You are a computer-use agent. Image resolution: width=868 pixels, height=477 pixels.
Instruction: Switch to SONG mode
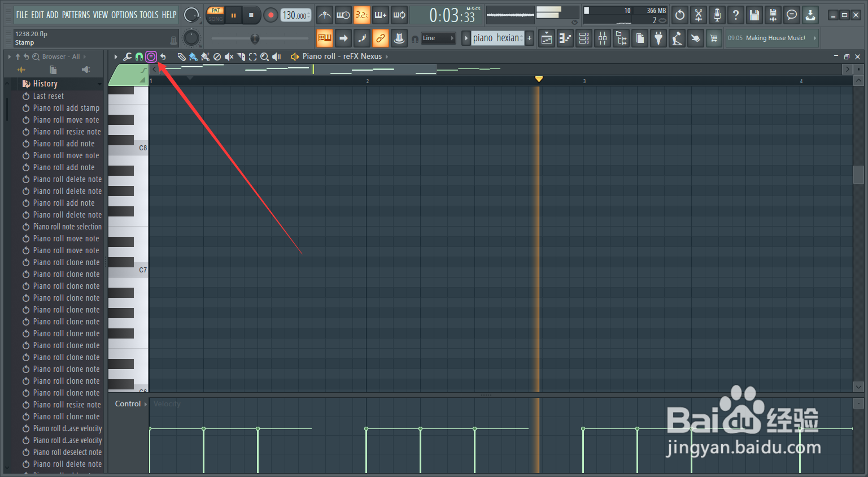[216, 19]
